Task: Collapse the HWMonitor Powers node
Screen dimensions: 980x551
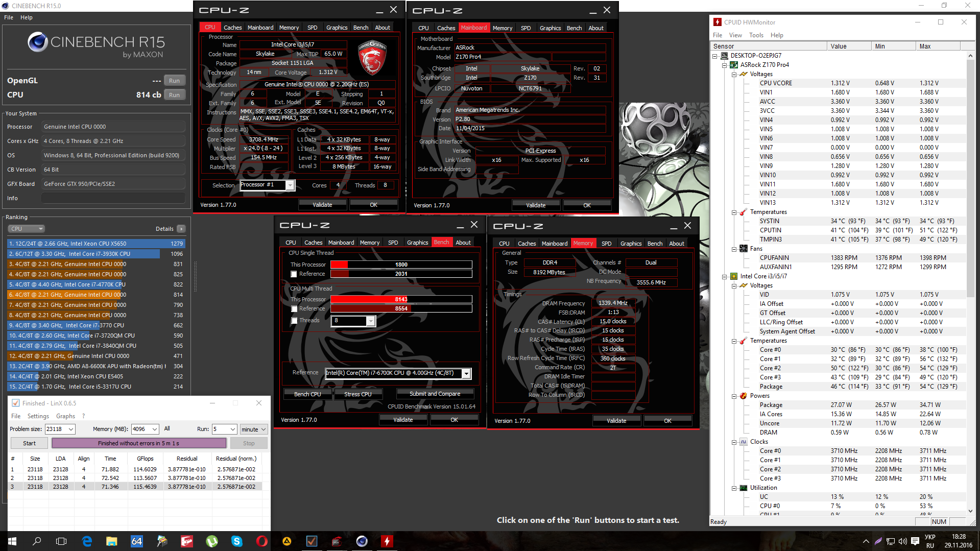Action: pos(734,396)
